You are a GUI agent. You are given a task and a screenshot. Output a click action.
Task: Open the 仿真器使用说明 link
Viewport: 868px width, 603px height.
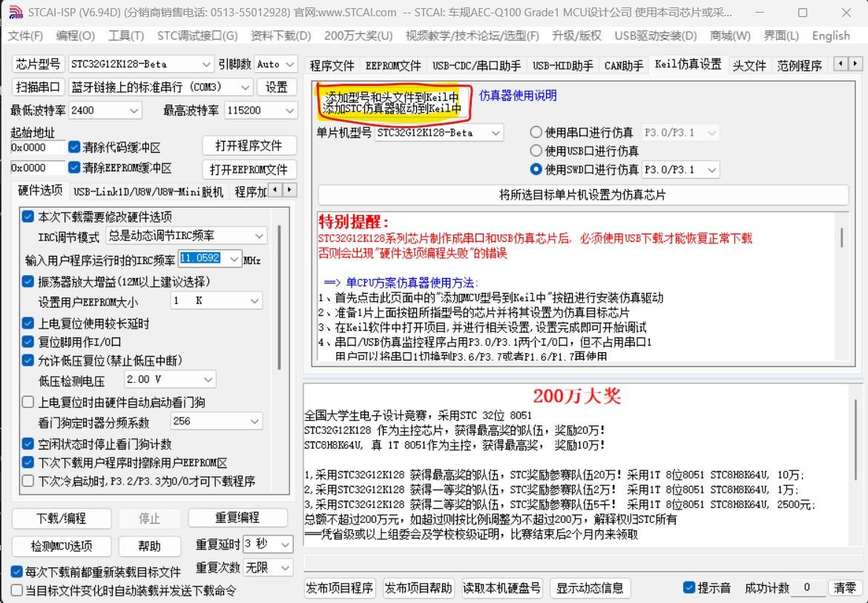tap(518, 95)
